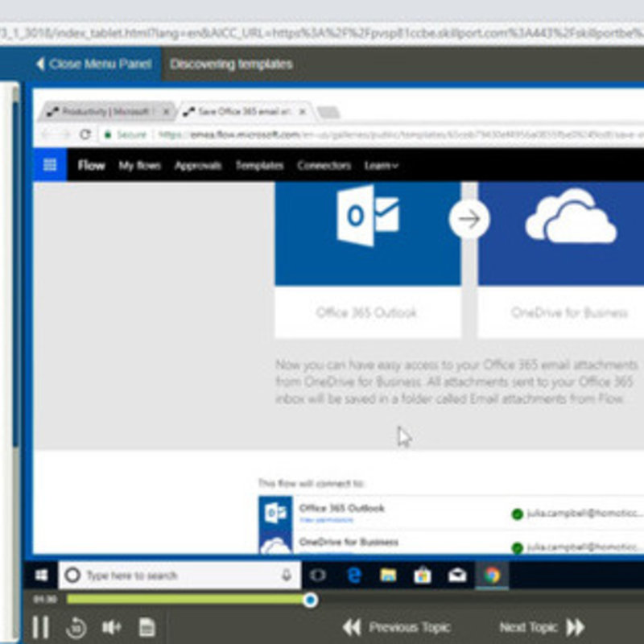Screen dimensions: 644x644
Task: Click green check beside Outlook account
Action: point(518,514)
